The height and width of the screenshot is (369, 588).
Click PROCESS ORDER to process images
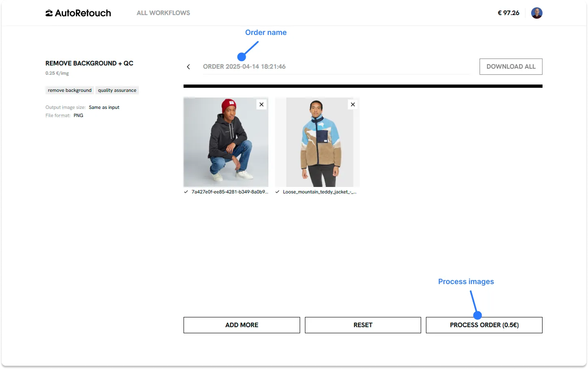pos(484,325)
